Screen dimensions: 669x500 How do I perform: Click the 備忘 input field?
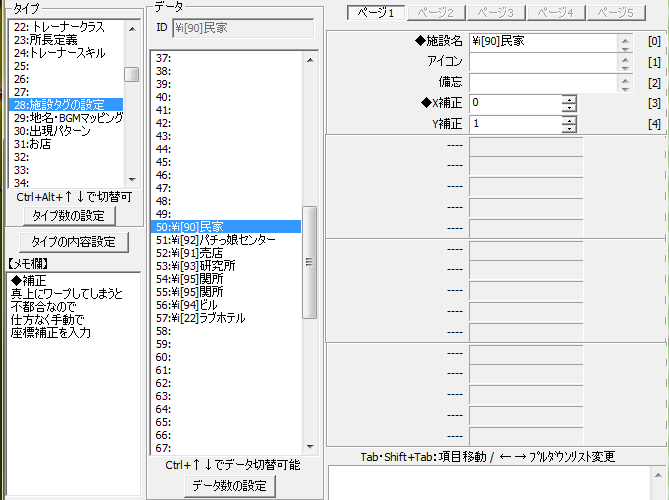(x=543, y=83)
